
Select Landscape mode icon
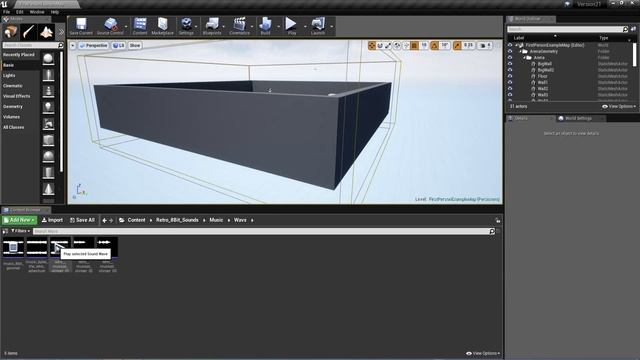(46, 32)
